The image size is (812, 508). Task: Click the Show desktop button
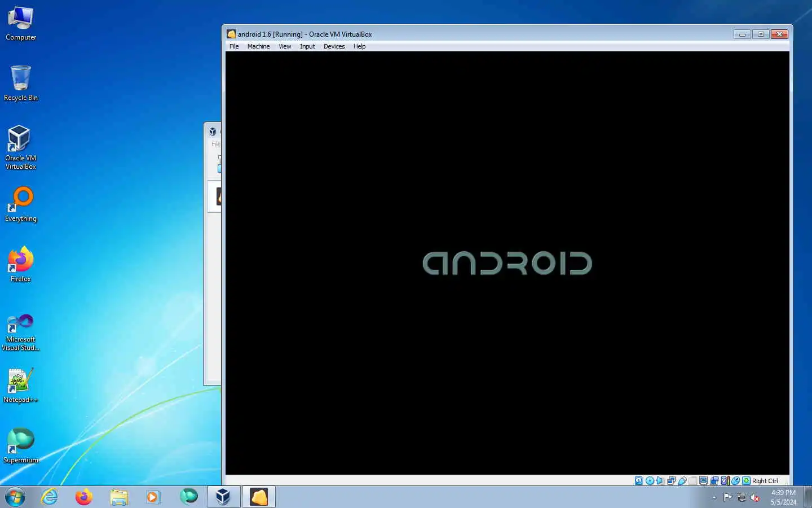point(807,497)
